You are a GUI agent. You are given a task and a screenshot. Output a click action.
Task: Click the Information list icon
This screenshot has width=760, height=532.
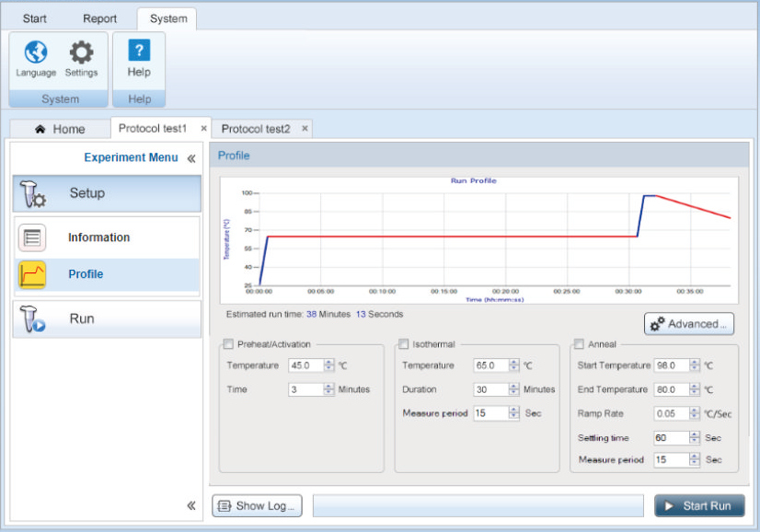(32, 237)
